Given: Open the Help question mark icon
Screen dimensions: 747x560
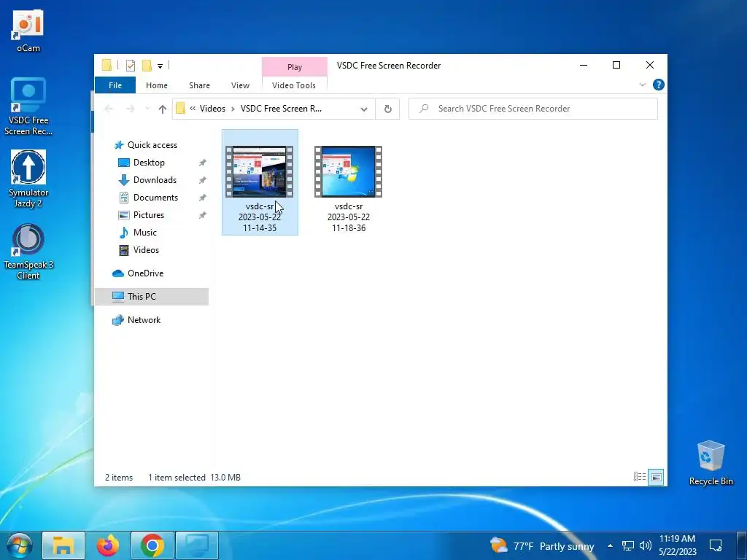Looking at the screenshot, I should (659, 85).
